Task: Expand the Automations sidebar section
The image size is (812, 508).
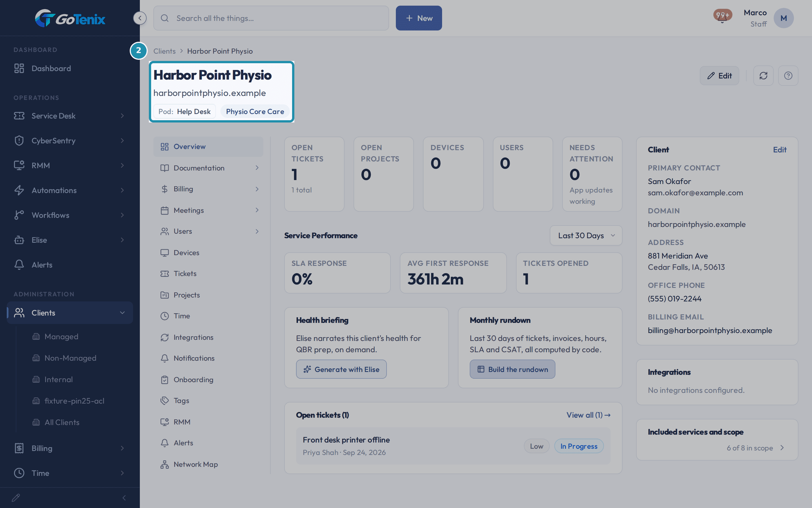Action: point(70,190)
